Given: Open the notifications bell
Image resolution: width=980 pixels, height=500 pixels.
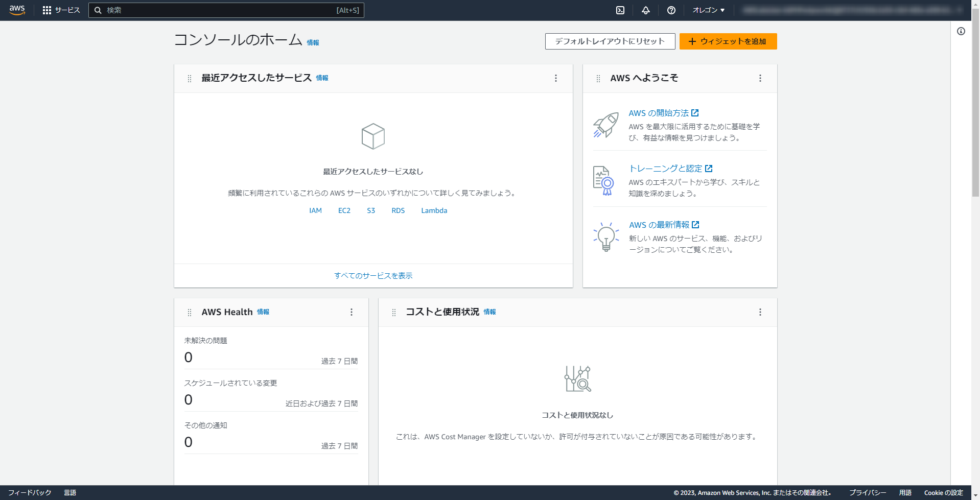Looking at the screenshot, I should click(645, 10).
